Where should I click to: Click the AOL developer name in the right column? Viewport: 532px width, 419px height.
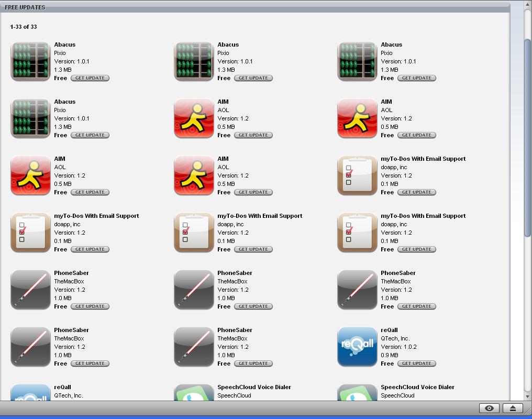[x=386, y=110]
